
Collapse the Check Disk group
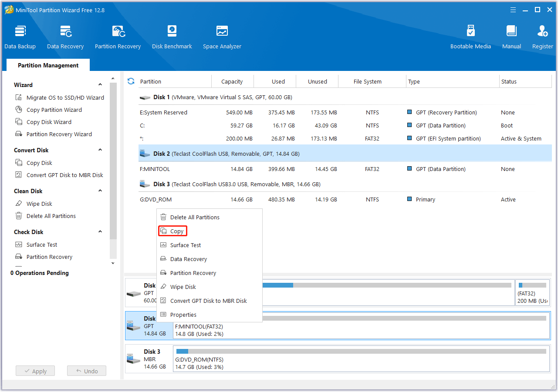[100, 231]
